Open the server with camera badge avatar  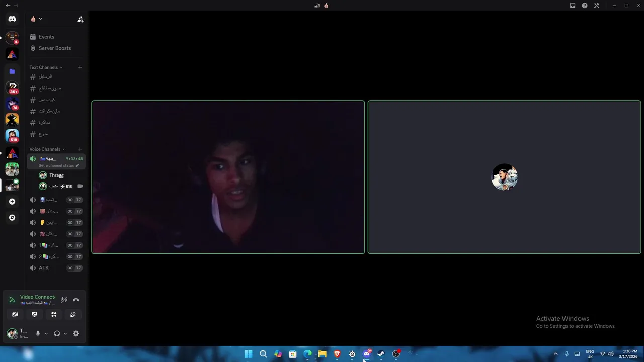(x=12, y=185)
